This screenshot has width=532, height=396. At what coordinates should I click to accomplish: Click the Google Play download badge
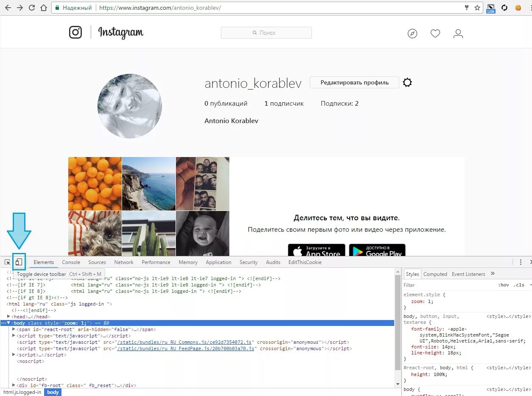[x=377, y=250]
